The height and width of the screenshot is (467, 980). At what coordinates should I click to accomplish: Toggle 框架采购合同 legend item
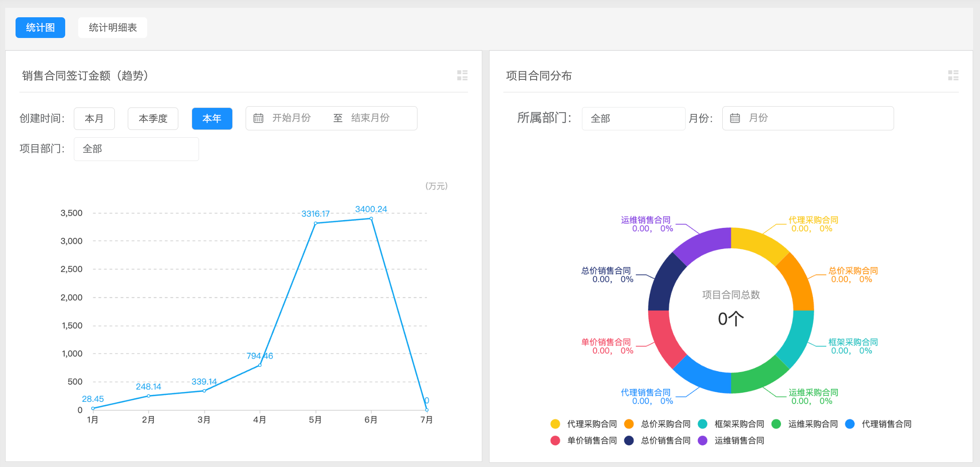click(x=731, y=424)
